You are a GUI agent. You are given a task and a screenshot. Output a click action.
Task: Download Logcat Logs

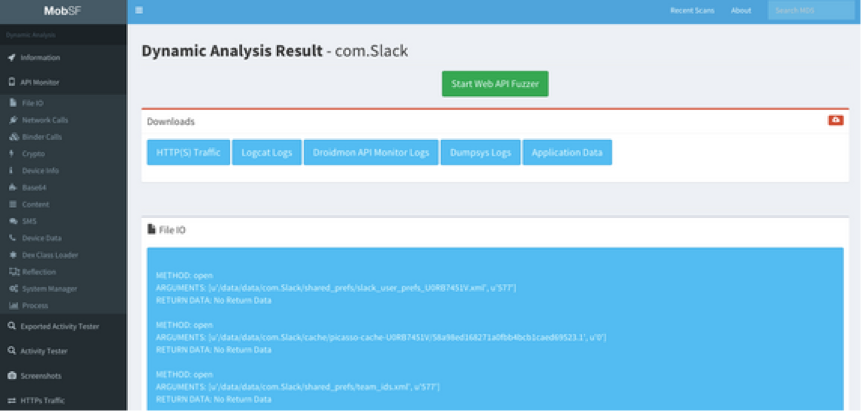(x=267, y=152)
